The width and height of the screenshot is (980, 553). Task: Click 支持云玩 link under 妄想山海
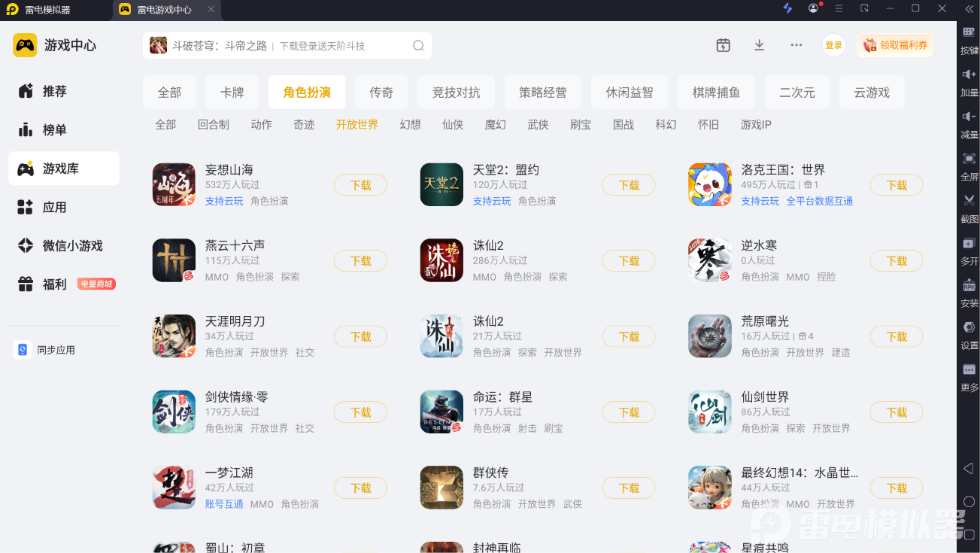[x=224, y=201]
